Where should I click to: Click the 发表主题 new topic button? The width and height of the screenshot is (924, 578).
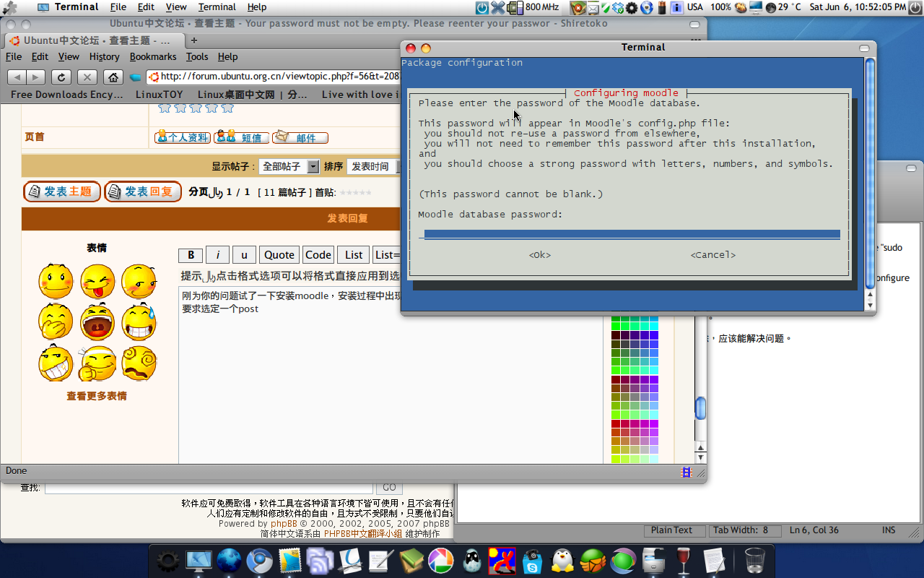click(62, 191)
